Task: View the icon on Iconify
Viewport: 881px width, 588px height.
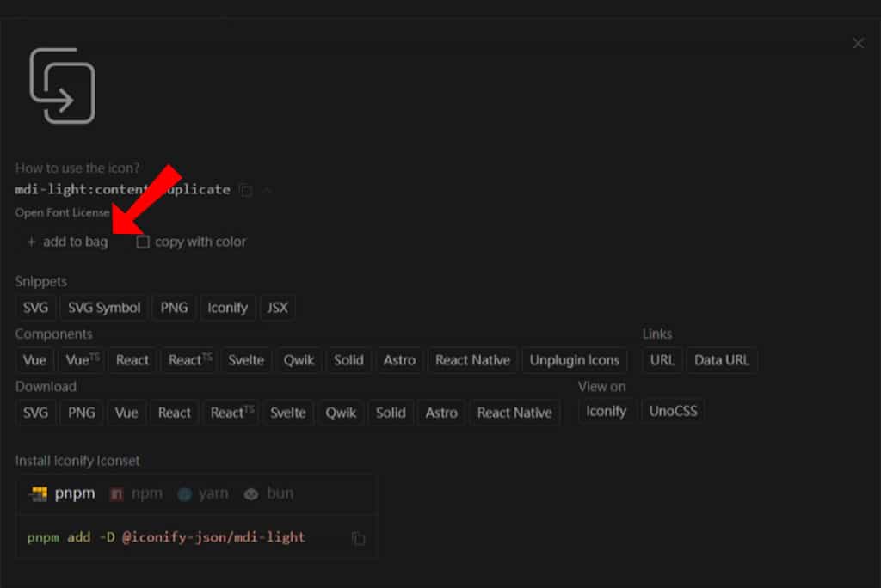Action: point(607,412)
